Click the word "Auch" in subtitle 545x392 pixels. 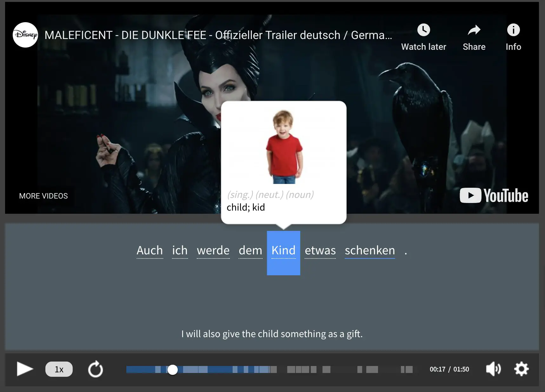[x=150, y=251]
